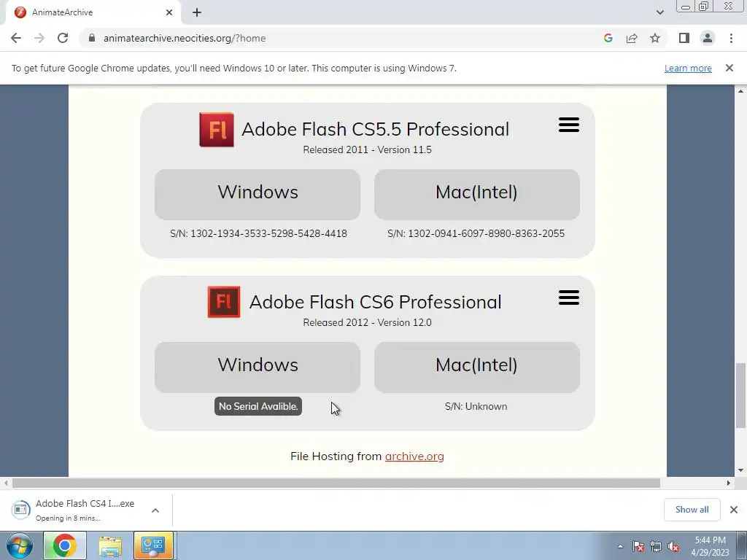Open Flash CS6 hamburger menu

pos(569,297)
